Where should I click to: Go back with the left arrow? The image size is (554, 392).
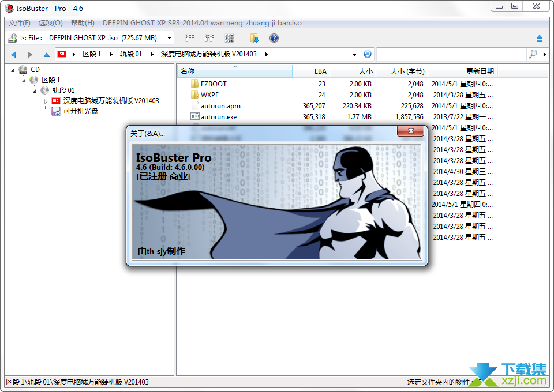(14, 54)
